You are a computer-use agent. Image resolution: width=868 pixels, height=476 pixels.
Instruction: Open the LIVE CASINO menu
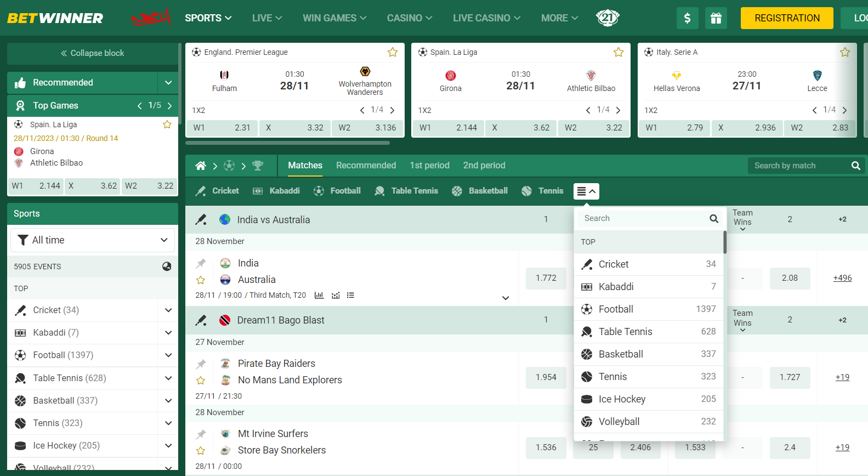pos(486,18)
